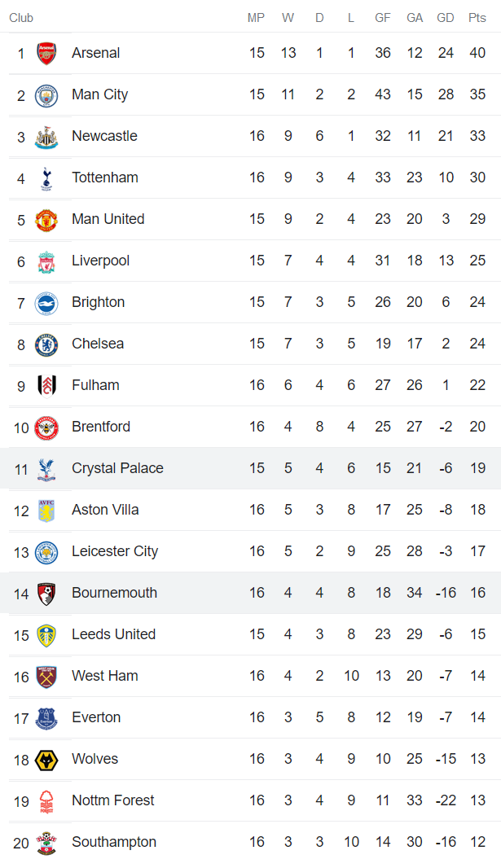Open the Leicester City team link
This screenshot has width=501, height=868.
[x=115, y=551]
